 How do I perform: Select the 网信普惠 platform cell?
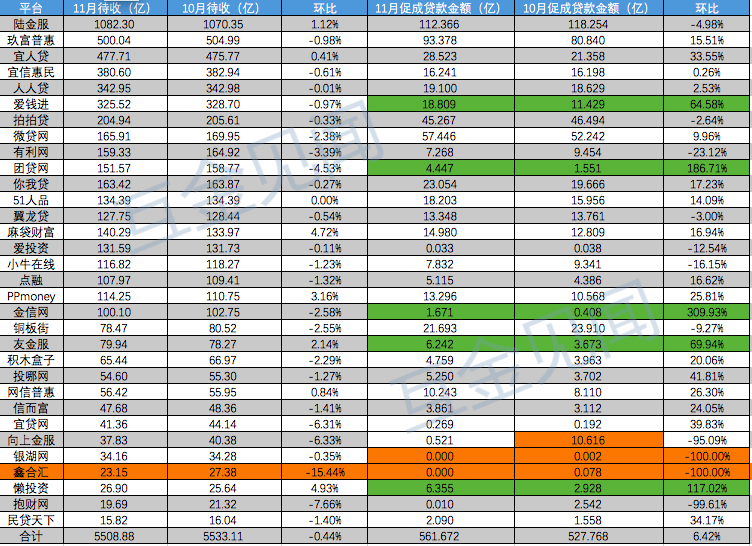coord(31,392)
